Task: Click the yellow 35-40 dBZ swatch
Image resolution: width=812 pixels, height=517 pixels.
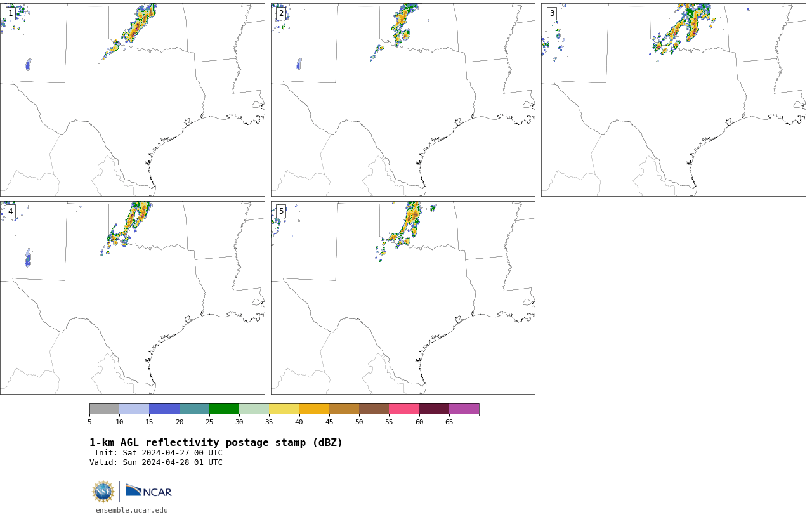Action: click(284, 409)
